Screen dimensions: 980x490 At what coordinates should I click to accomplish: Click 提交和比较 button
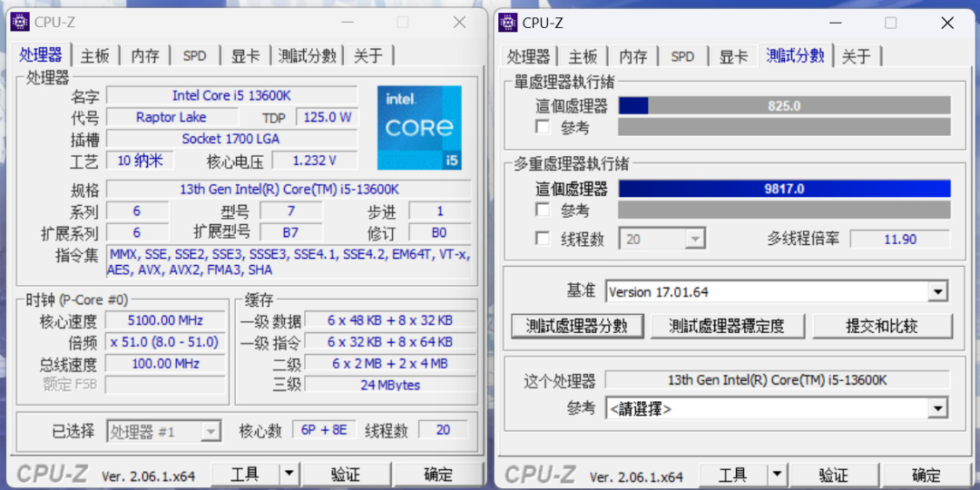882,326
